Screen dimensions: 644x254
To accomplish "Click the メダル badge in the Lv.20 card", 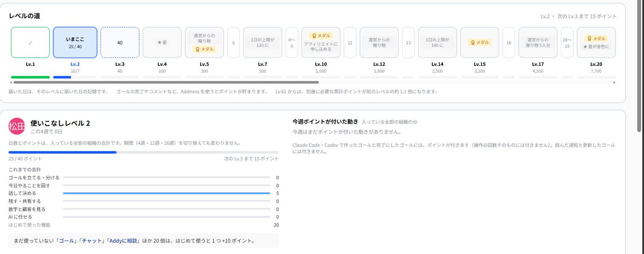I will tap(596, 39).
